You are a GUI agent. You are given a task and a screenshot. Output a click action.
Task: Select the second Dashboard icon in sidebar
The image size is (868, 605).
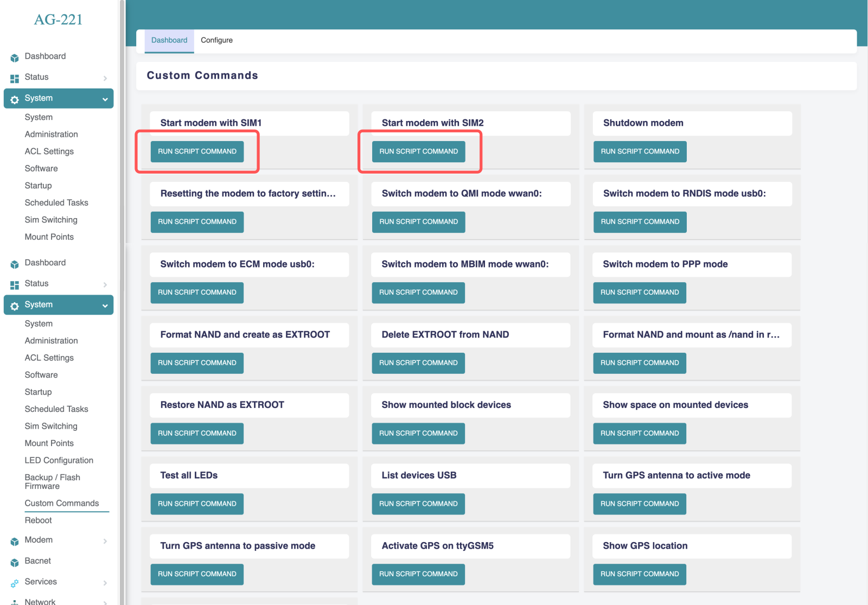pos(14,263)
